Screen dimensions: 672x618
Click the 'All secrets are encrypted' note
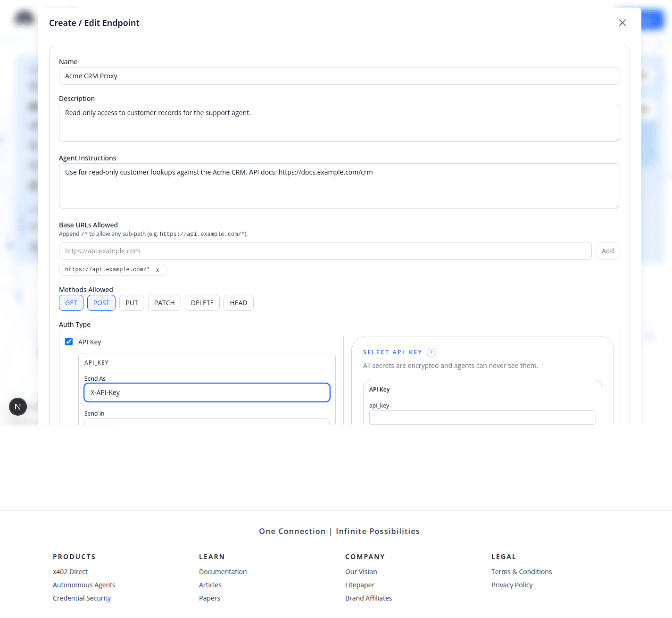point(450,366)
